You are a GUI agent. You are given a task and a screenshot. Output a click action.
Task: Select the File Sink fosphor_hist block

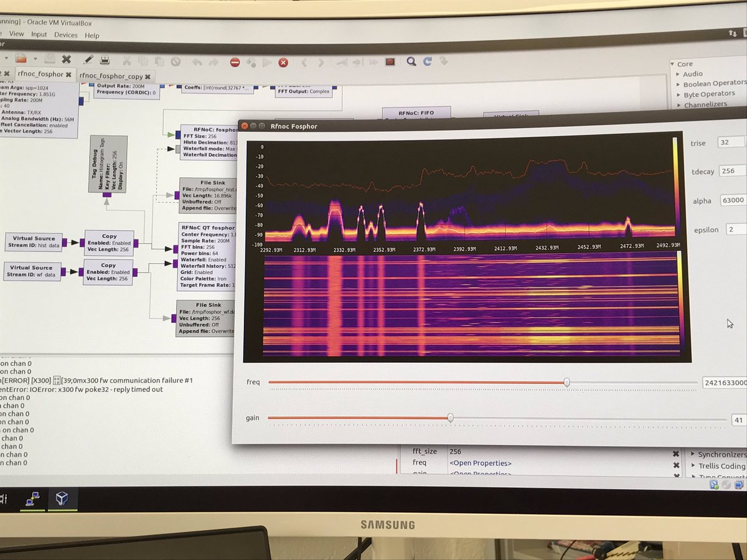209,195
